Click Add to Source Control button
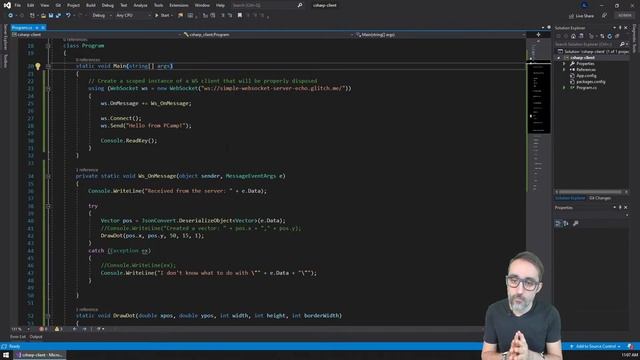This screenshot has width=640, height=360. click(596, 347)
